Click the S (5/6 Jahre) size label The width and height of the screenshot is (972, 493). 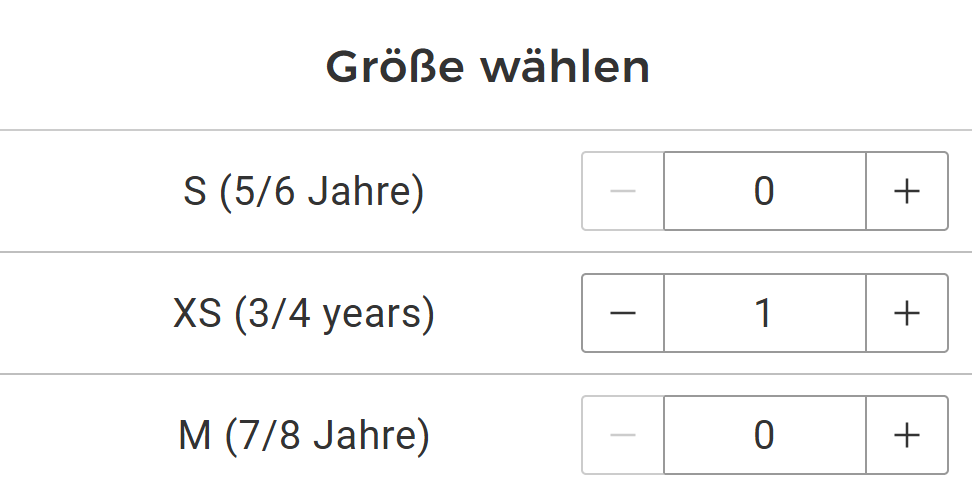pos(304,191)
